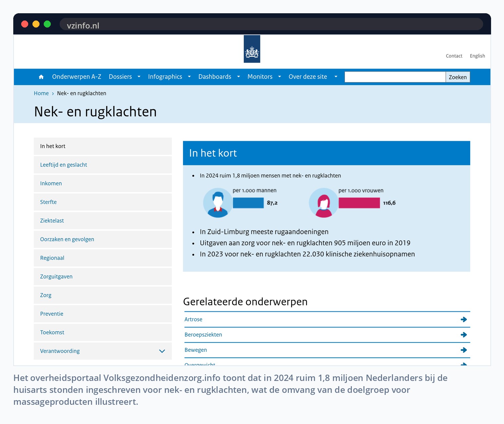Click the red close window dot

pos(25,24)
